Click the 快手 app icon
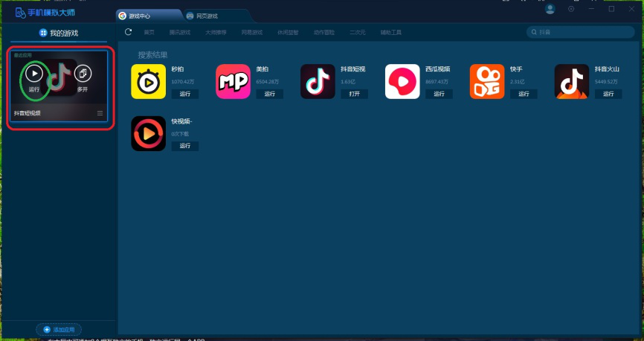The width and height of the screenshot is (644, 341). pyautogui.click(x=487, y=81)
